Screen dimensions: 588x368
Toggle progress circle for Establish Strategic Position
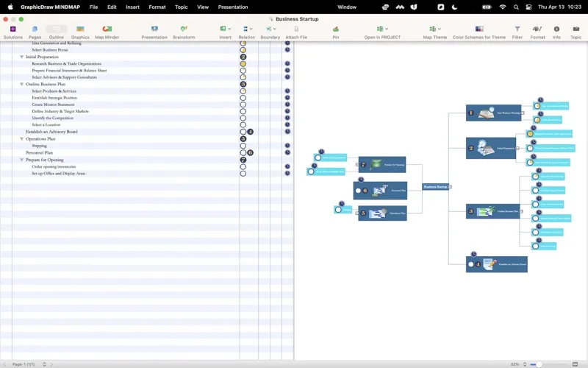[x=243, y=98]
